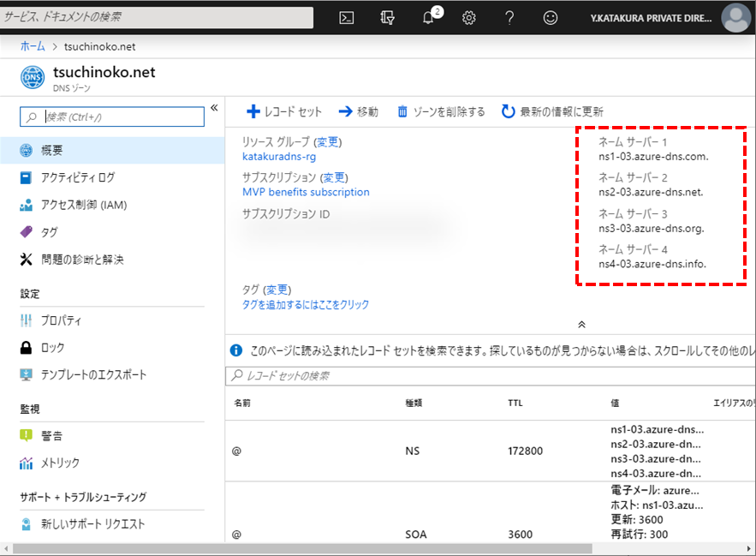Select the SOA record row type cell
Viewport: 756px width, 556px height.
[415, 535]
